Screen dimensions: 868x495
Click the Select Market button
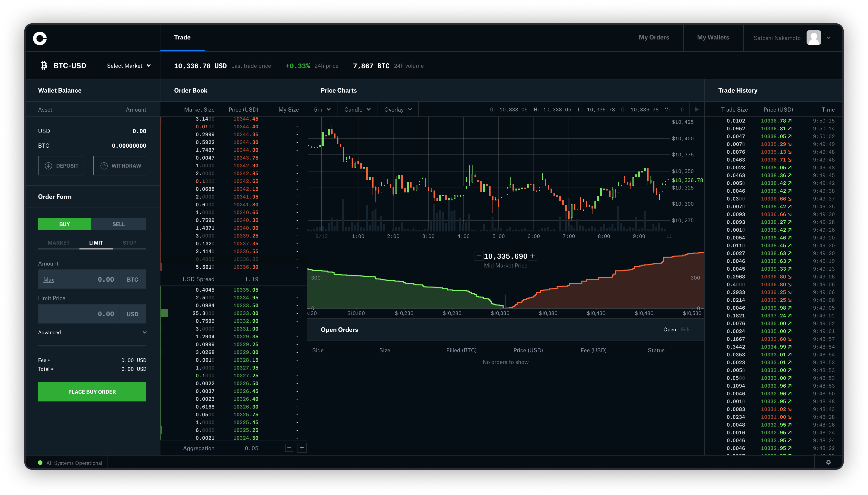129,66
